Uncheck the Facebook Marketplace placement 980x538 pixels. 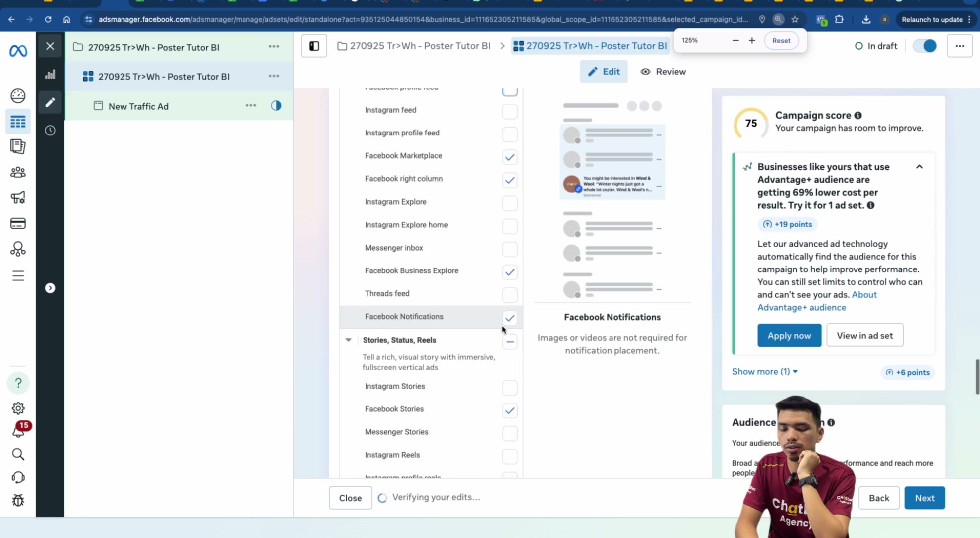[510, 157]
